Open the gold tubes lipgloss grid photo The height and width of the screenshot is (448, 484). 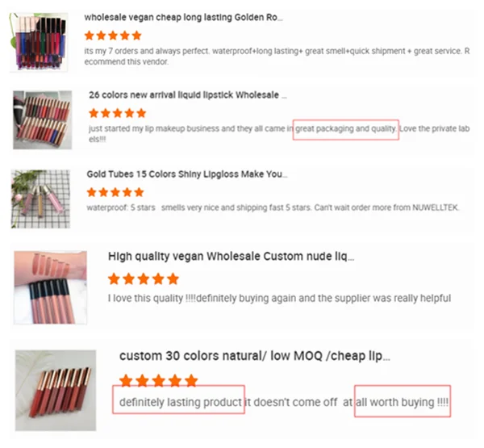tap(40, 199)
